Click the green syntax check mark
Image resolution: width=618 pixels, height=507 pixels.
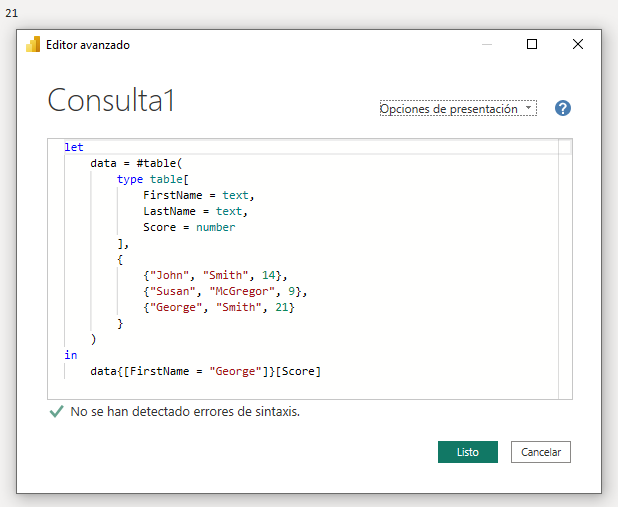point(56,411)
